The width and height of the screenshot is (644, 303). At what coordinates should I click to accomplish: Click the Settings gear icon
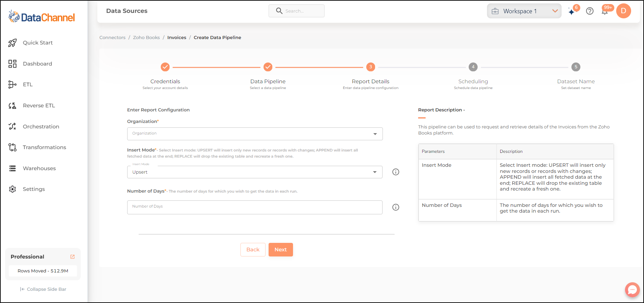click(13, 189)
